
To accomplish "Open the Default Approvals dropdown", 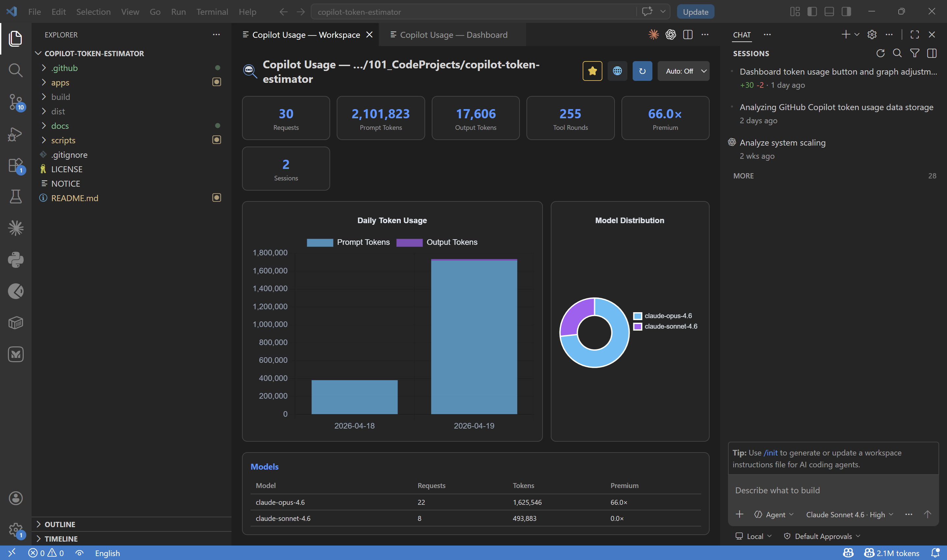I will [822, 536].
